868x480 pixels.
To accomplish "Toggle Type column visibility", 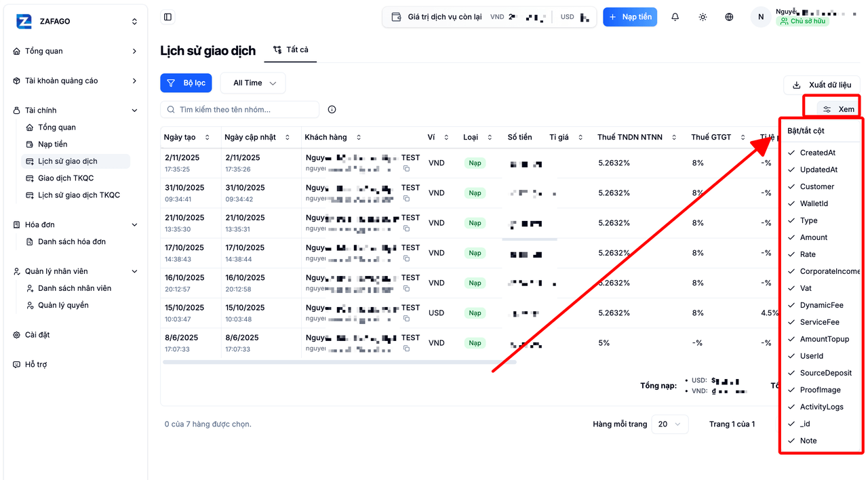I will click(x=821, y=220).
